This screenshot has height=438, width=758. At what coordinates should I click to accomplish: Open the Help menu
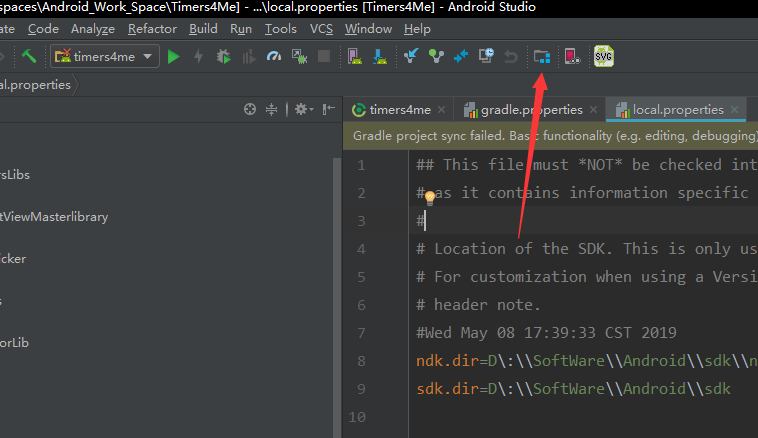pos(417,29)
